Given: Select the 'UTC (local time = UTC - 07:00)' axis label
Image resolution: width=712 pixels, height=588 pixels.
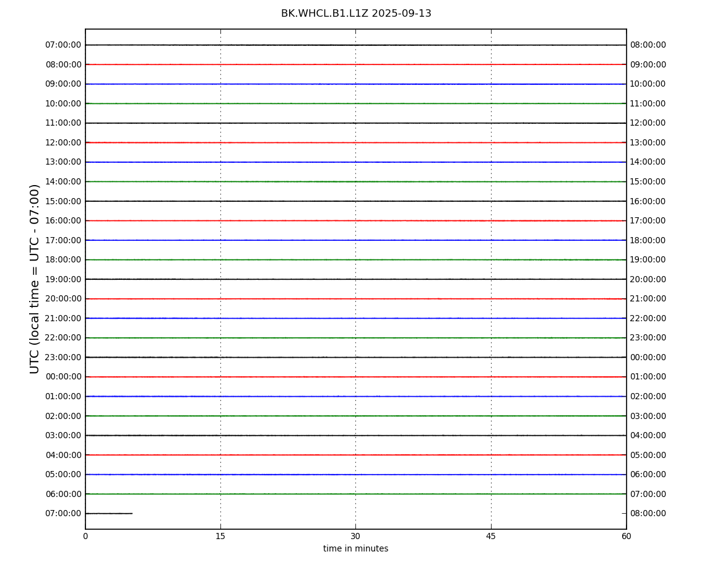Looking at the screenshot, I should pyautogui.click(x=35, y=279).
